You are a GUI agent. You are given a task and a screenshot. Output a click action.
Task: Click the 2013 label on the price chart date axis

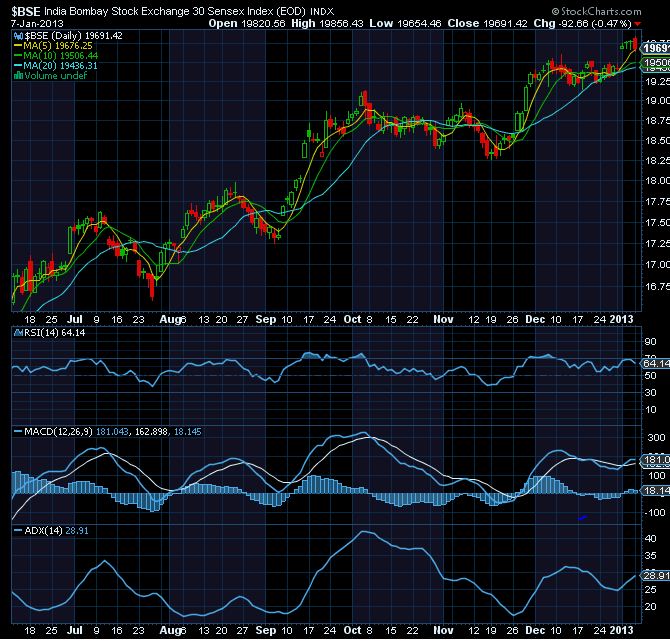point(622,319)
